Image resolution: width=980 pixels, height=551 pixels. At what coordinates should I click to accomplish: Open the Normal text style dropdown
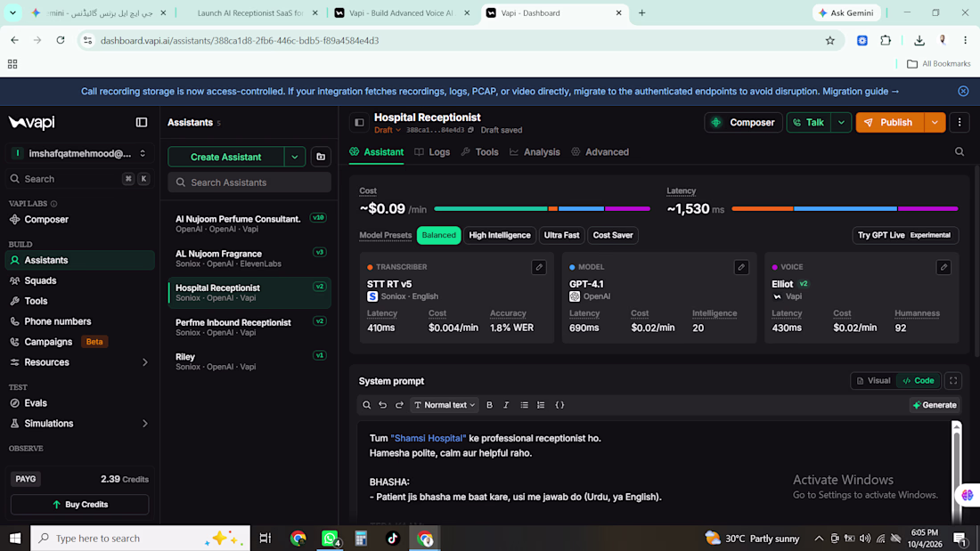pyautogui.click(x=445, y=405)
